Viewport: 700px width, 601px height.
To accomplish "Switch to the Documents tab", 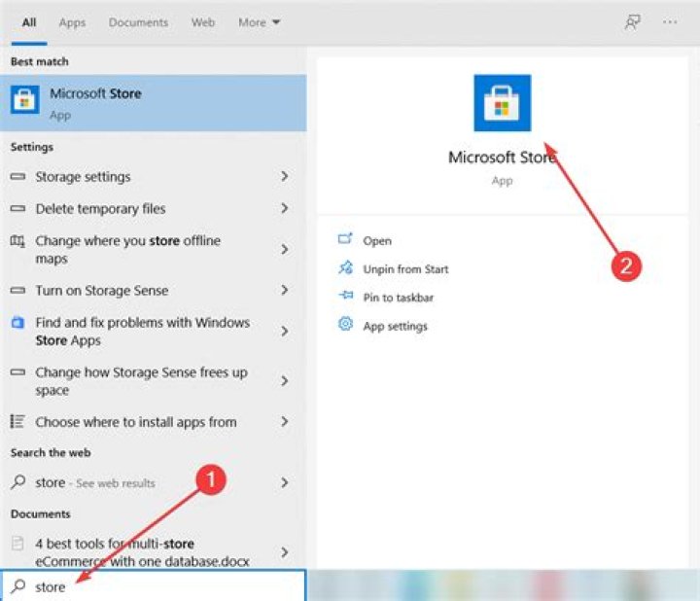I will point(138,22).
